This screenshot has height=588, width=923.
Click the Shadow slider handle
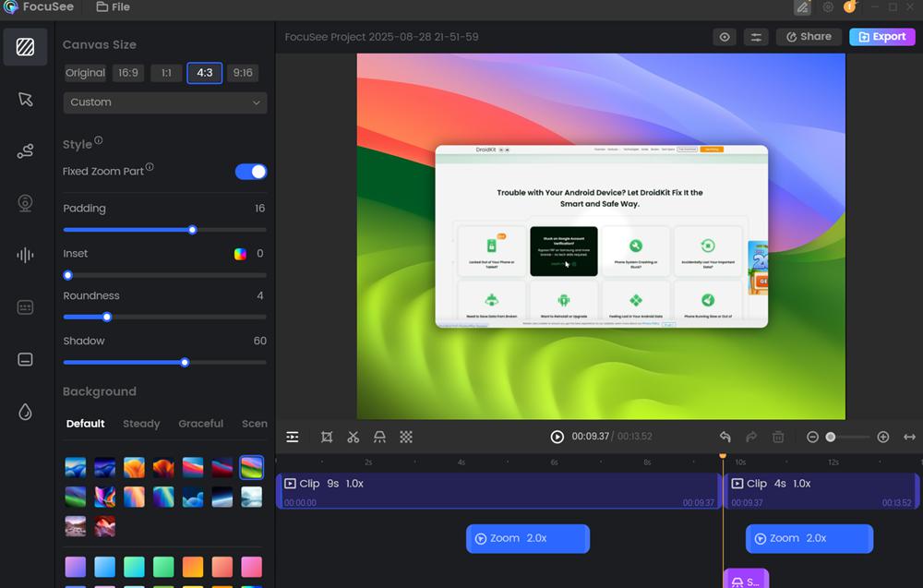185,363
